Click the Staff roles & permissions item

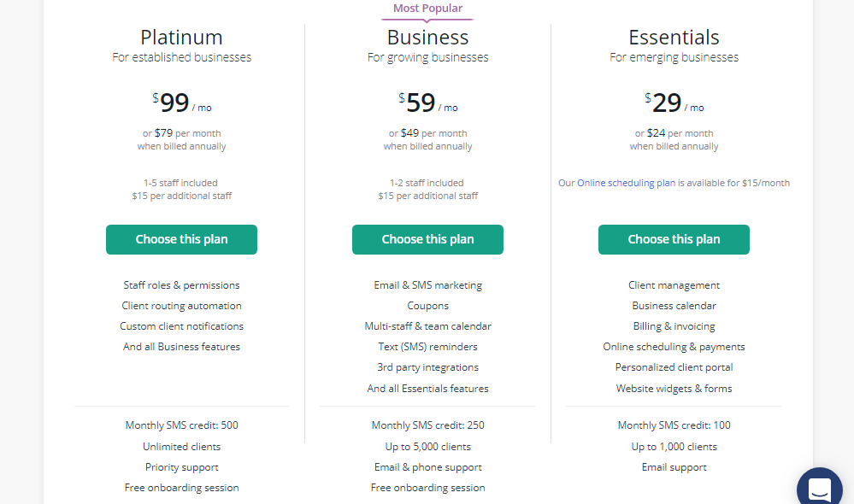pyautogui.click(x=181, y=284)
